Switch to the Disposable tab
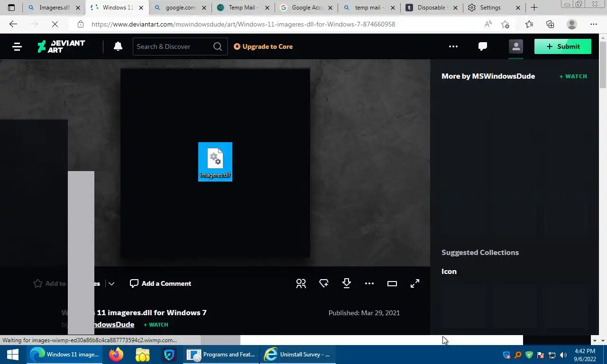Image resolution: width=607 pixels, height=364 pixels. point(431,8)
